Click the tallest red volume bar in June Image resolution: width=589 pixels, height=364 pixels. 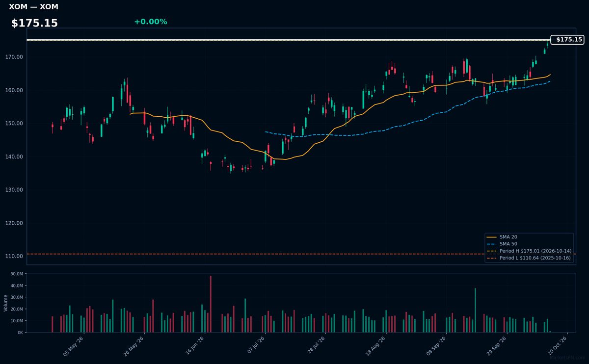point(211,304)
